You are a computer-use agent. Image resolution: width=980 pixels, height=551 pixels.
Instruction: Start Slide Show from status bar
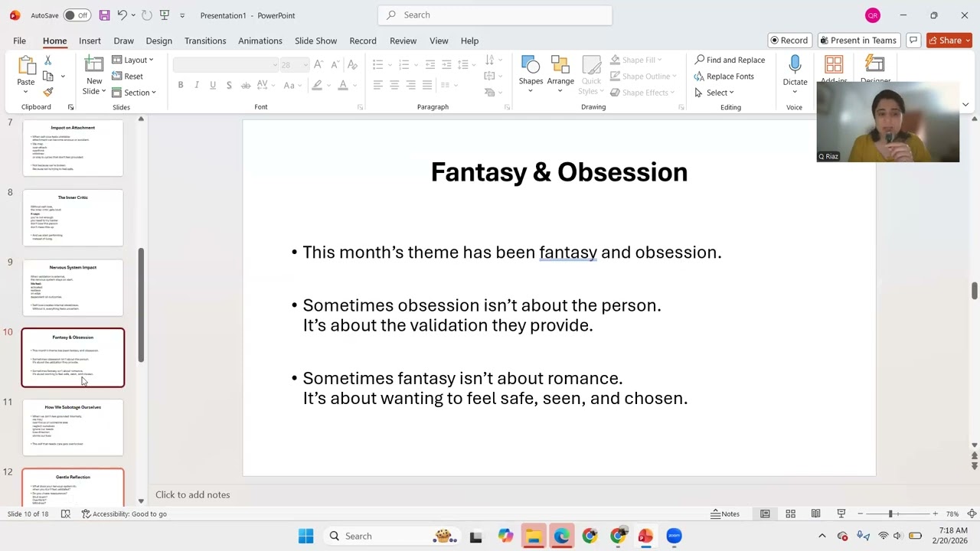(841, 514)
